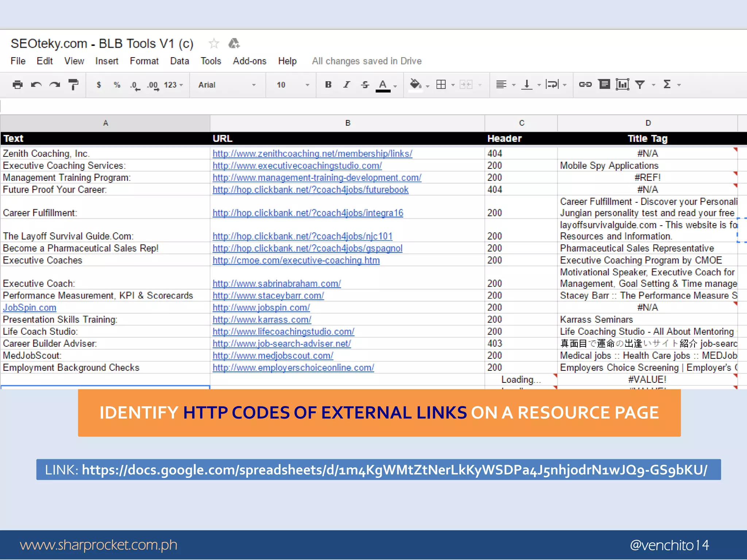The image size is (747, 560).
Task: Click the Merge cells icon
Action: (x=466, y=85)
